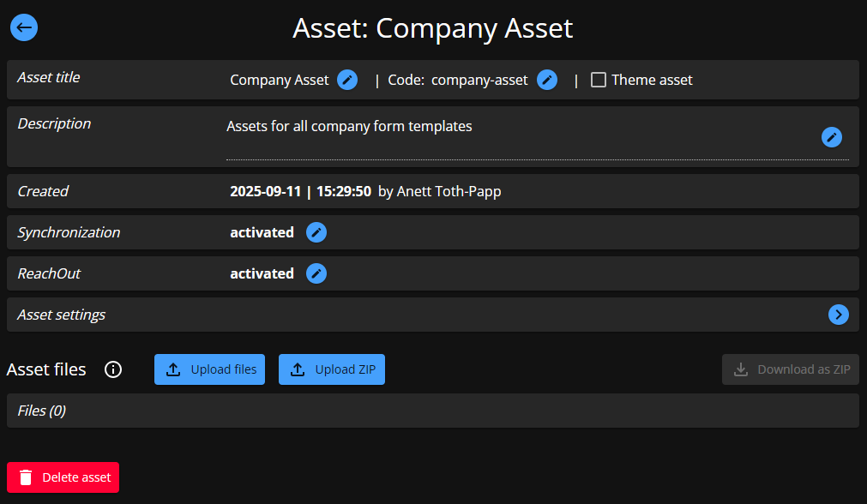The image size is (867, 504).
Task: Click the back arrow button
Action: [x=24, y=27]
